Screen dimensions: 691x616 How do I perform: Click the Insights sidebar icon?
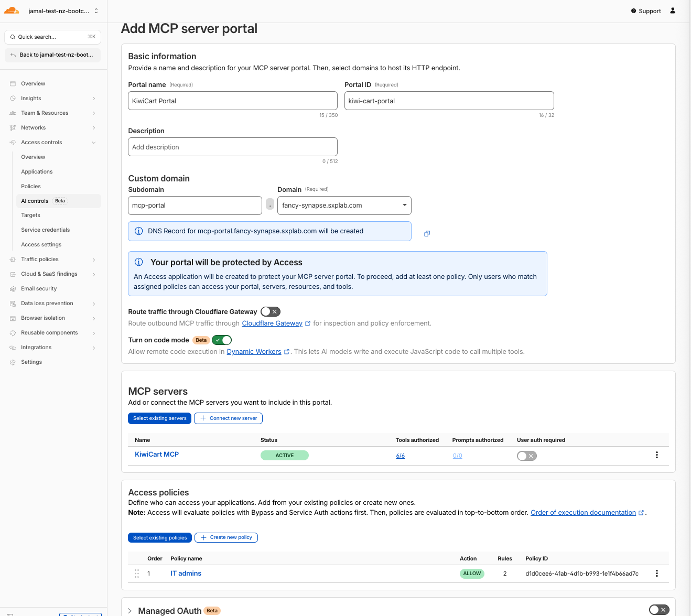point(13,99)
